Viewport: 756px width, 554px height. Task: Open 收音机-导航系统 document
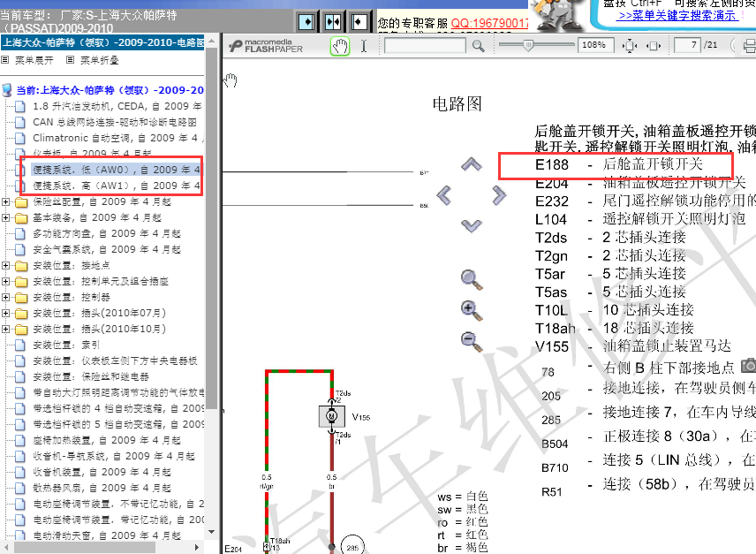(114, 456)
